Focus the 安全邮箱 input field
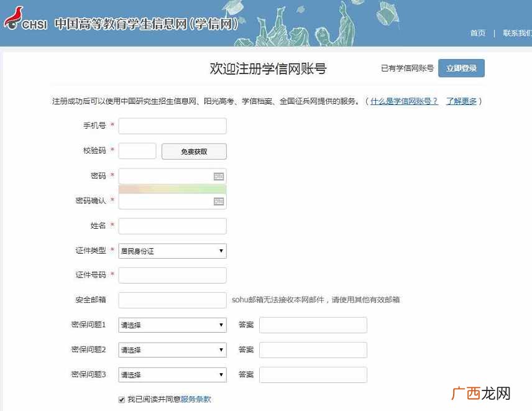Viewport: 532px width, 411px height. click(x=172, y=300)
